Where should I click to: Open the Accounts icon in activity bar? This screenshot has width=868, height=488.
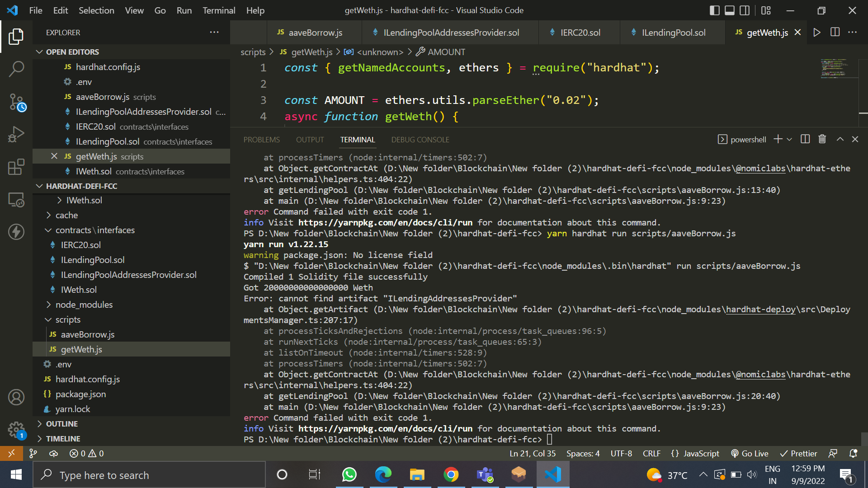[16, 397]
